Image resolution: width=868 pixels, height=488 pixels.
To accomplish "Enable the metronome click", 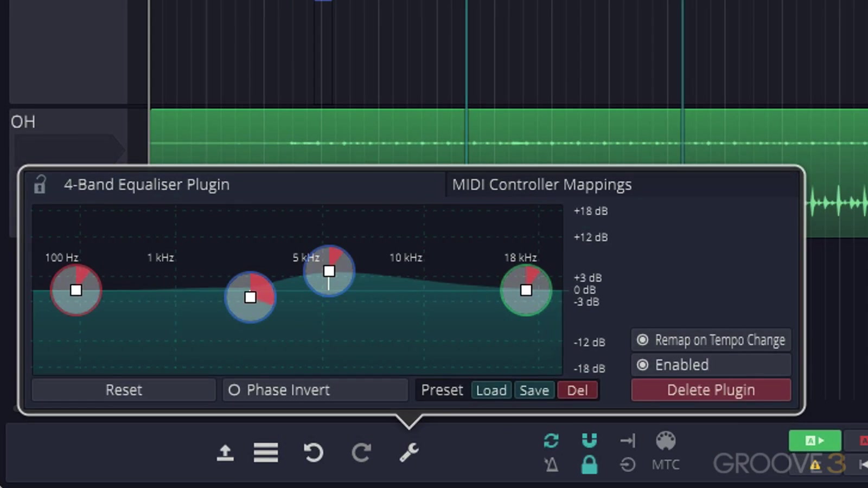I will [x=551, y=465].
